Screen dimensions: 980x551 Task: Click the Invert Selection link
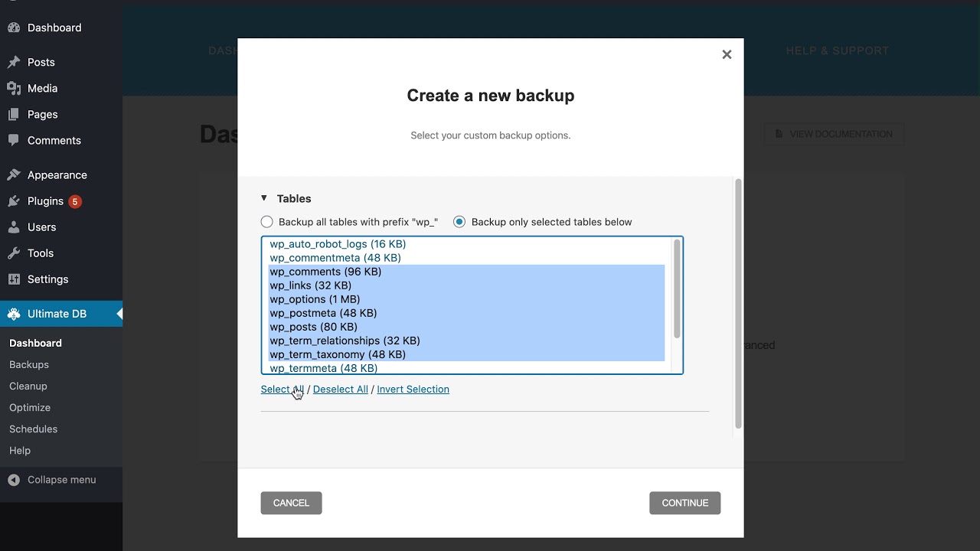[x=413, y=389]
